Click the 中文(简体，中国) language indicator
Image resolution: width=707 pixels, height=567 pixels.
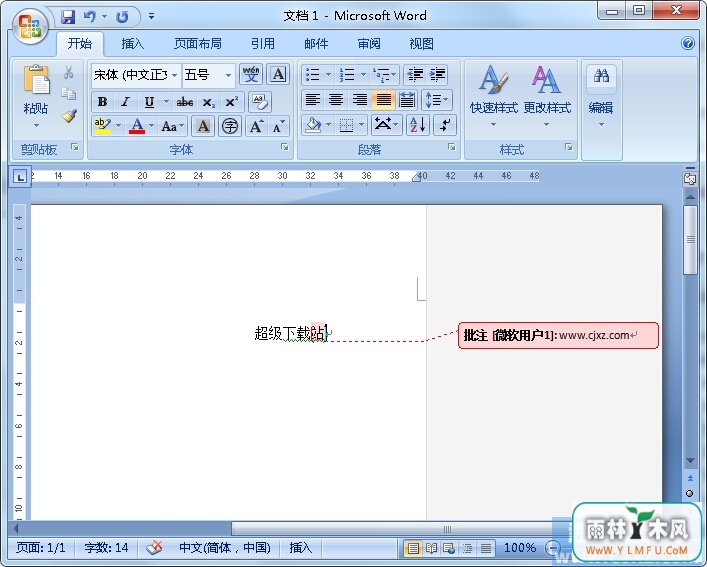[x=225, y=548]
